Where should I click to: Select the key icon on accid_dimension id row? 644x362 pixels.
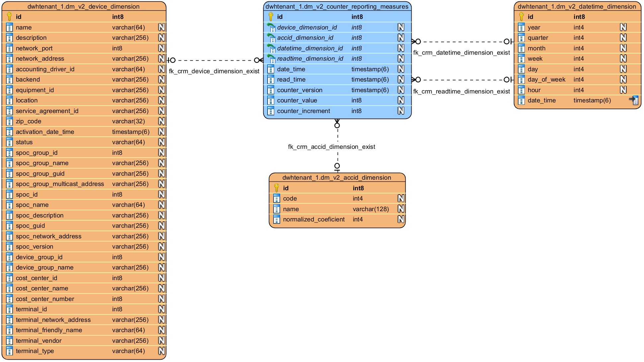click(x=277, y=188)
